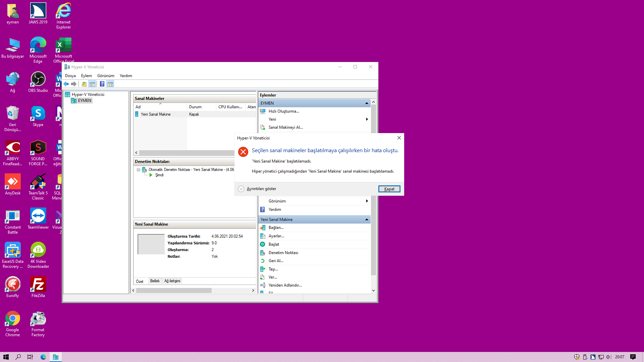Click the Hızlı Oluşturma icon
Viewport: 644px width, 362px height.
[263, 111]
